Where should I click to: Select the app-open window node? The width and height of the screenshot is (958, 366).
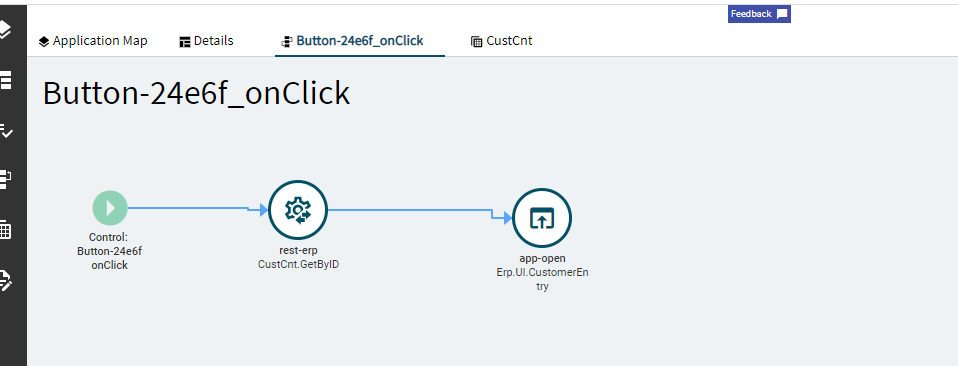point(541,218)
